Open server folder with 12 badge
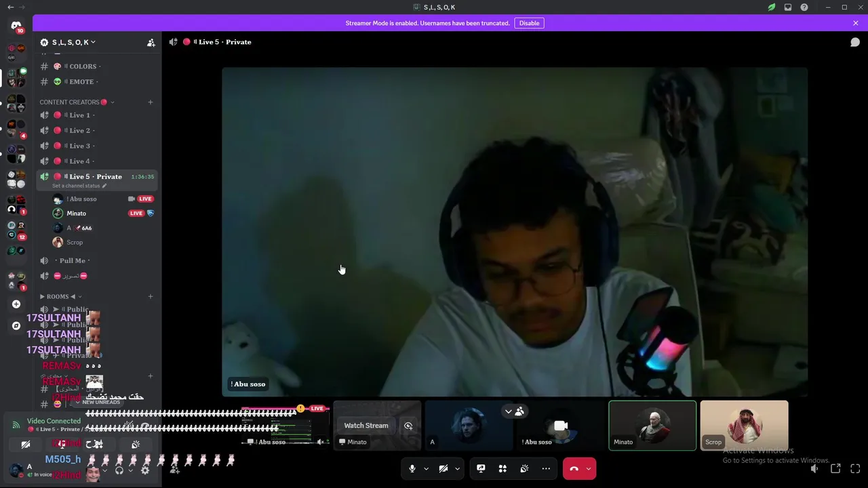 [x=16, y=230]
